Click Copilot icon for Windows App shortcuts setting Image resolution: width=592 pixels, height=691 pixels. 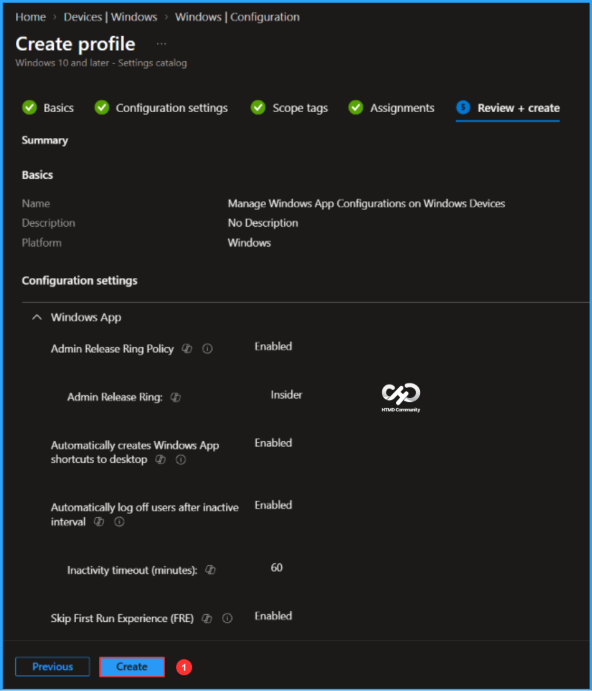(x=160, y=460)
